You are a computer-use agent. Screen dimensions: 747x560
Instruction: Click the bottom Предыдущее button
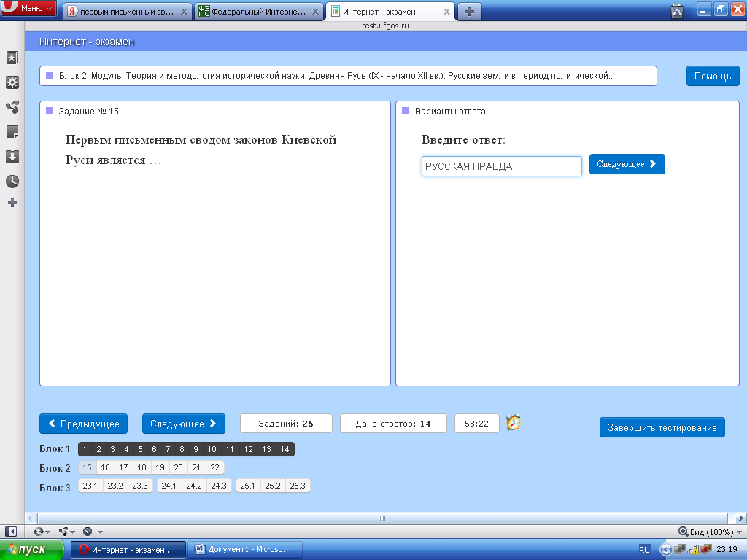point(83,424)
